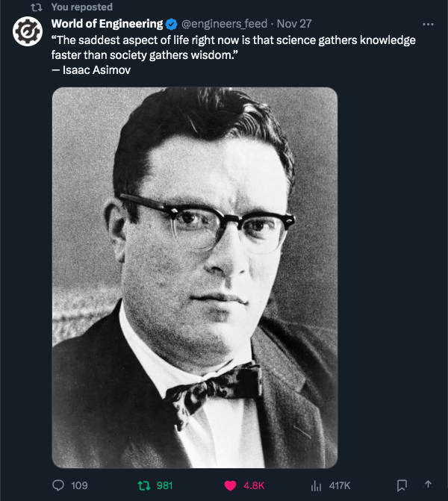Click the blue verified badge

tap(172, 24)
